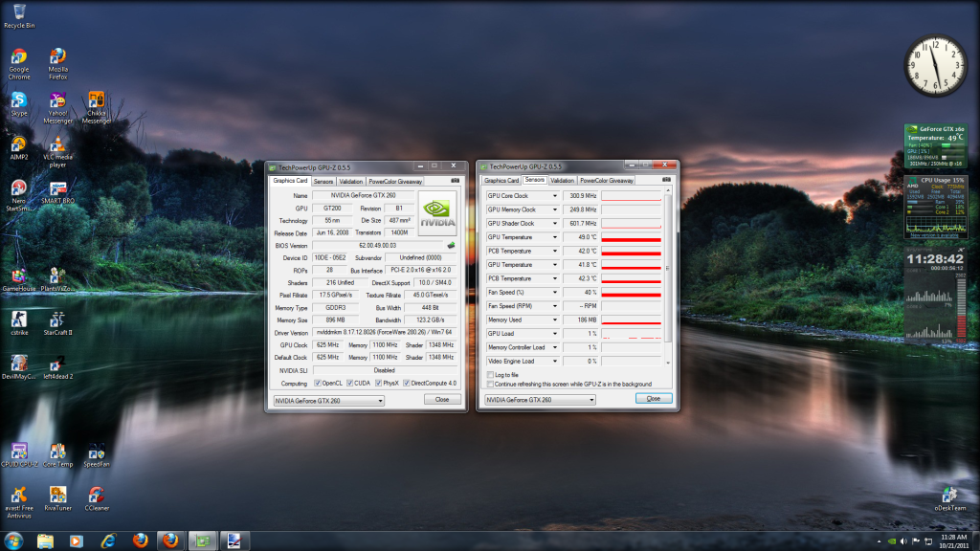980x551 pixels.
Task: Open the Memory Used sensor dropdown
Action: pyautogui.click(x=554, y=320)
